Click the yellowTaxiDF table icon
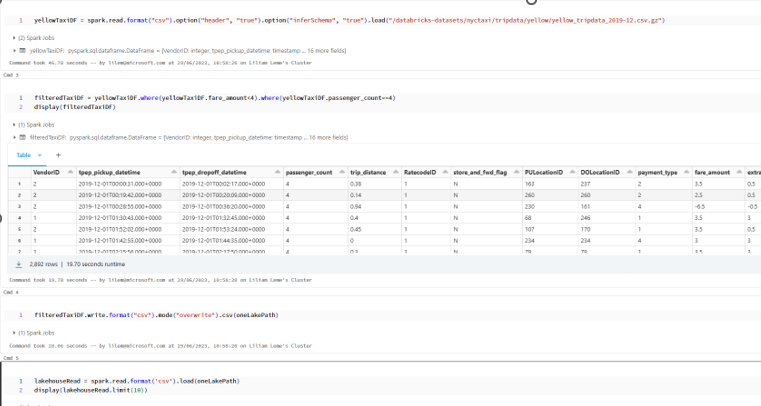This screenshot has height=406, width=761. tap(22, 50)
